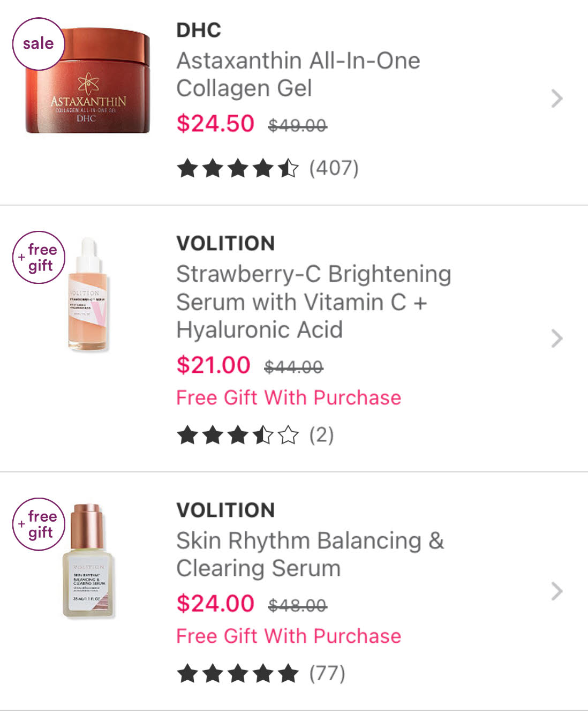
Task: Open star rating for Skin Rhythm Serum
Action: (237, 673)
